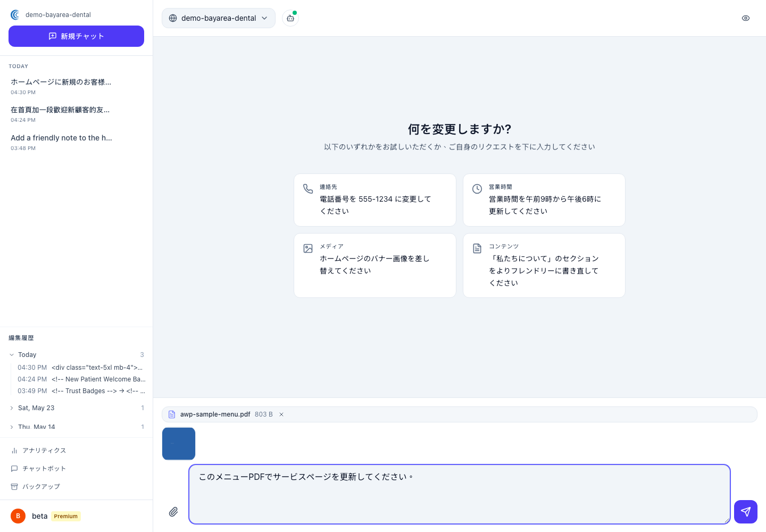Click the Premium badge
Viewport: 766px width, 532px height.
[x=66, y=516]
